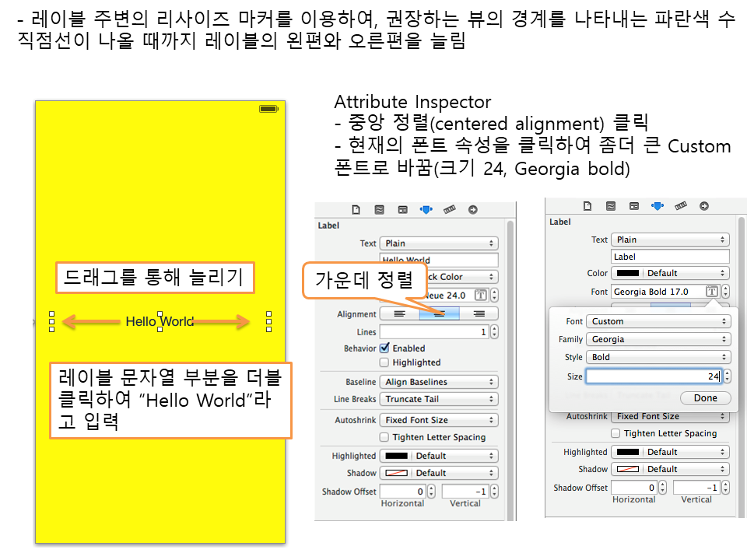This screenshot has width=747, height=560.
Task: Click the black Color swatch above the Font field
Action: [x=628, y=273]
